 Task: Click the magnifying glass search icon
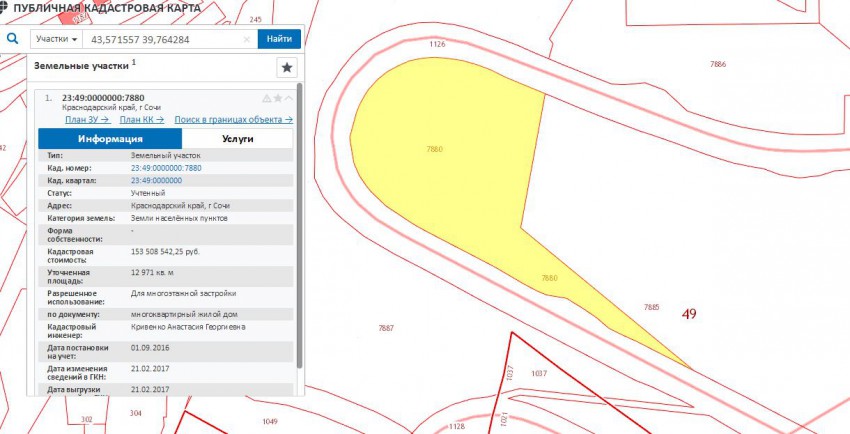pyautogui.click(x=15, y=39)
